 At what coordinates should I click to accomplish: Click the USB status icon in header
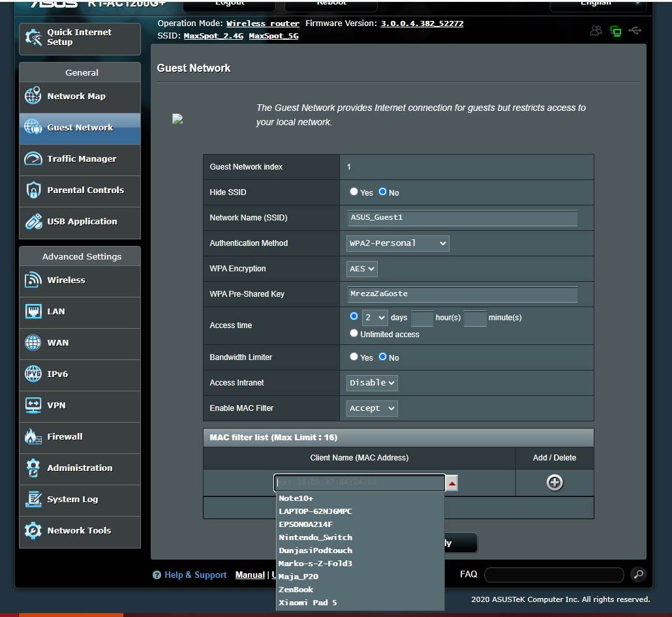coord(635,31)
